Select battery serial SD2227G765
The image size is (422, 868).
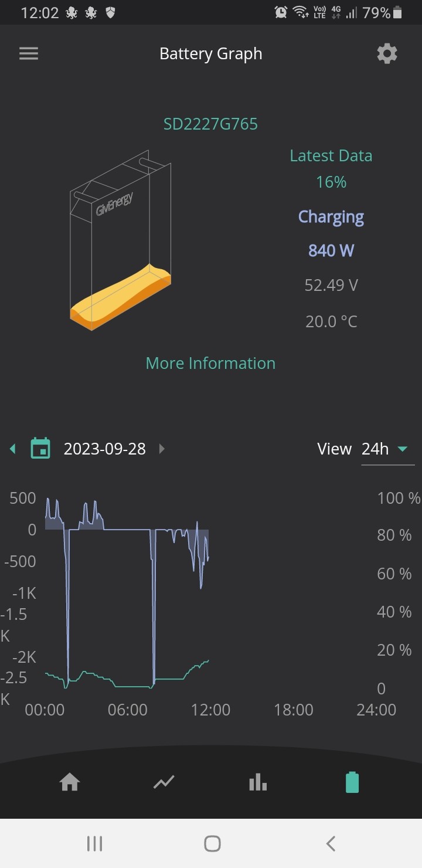click(x=210, y=124)
